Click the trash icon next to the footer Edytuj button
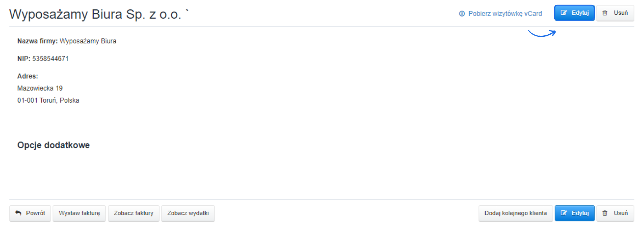Image resolution: width=644 pixels, height=225 pixels. click(x=605, y=213)
